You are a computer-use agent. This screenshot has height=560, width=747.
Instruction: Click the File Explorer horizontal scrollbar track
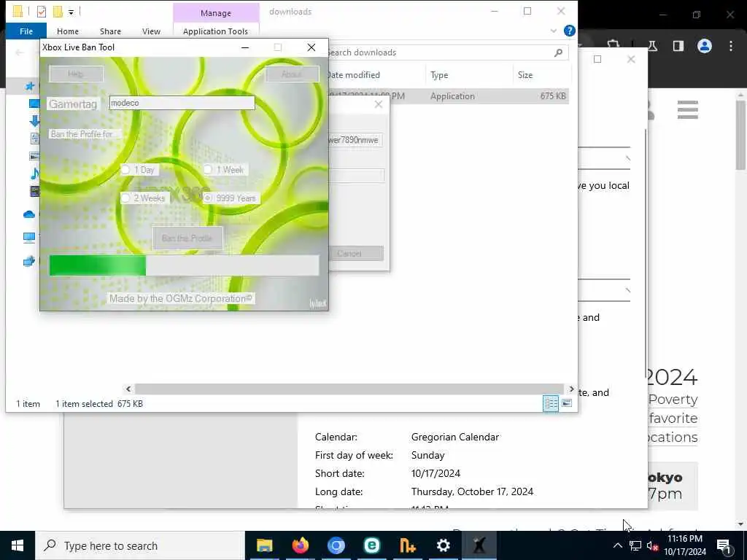point(349,389)
